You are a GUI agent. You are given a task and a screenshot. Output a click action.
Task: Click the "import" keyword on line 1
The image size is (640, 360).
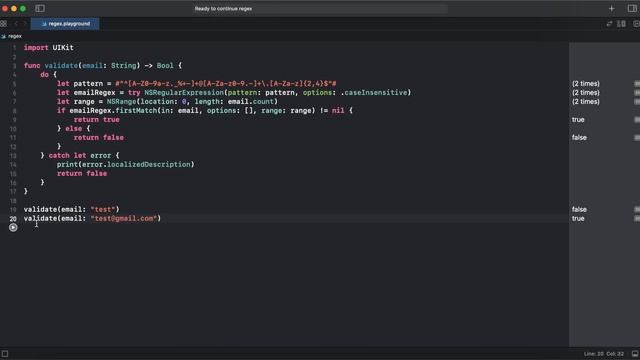click(x=36, y=48)
